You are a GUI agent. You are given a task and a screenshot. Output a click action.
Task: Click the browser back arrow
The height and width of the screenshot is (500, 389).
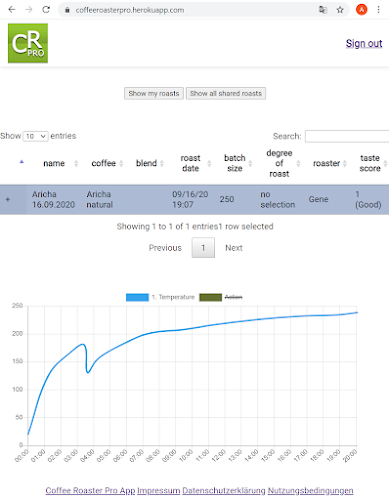click(x=12, y=10)
